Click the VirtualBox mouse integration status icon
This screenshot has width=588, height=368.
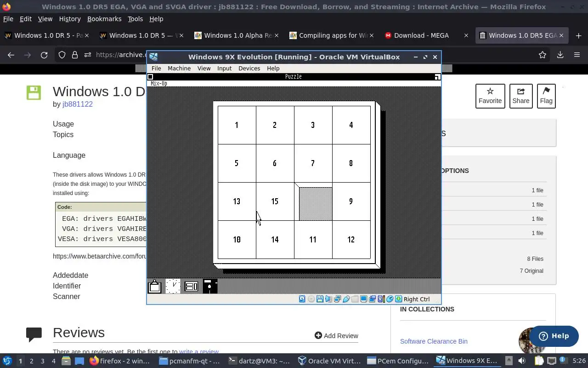(x=390, y=299)
